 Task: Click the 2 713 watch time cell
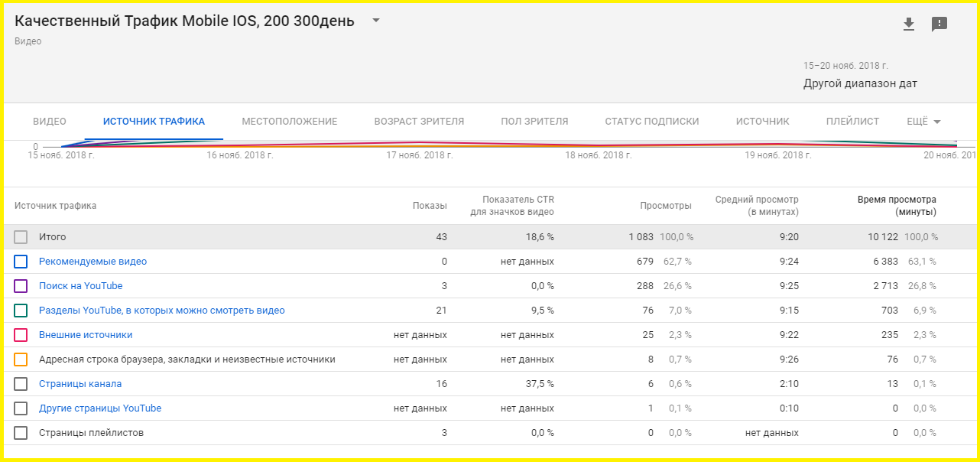(x=885, y=286)
